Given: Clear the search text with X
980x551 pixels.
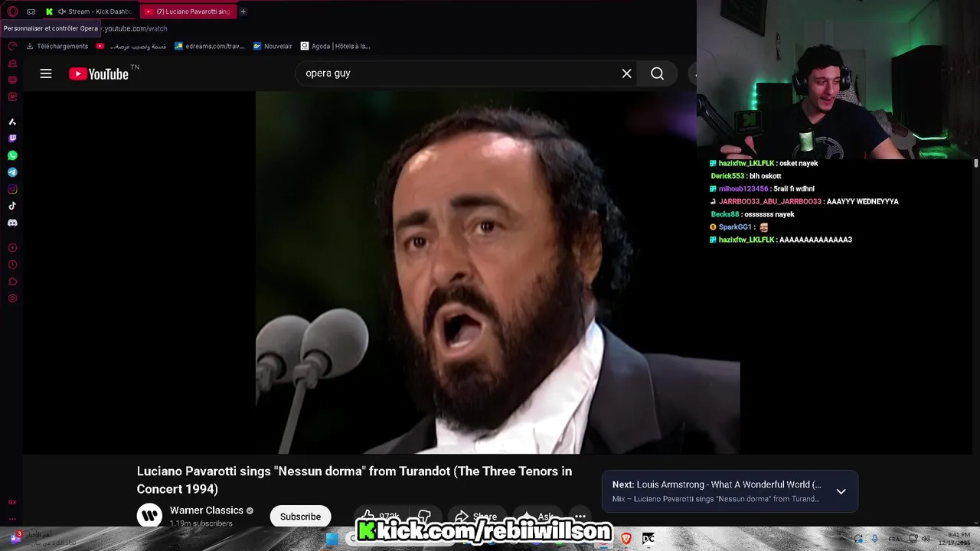Looking at the screenshot, I should 627,73.
